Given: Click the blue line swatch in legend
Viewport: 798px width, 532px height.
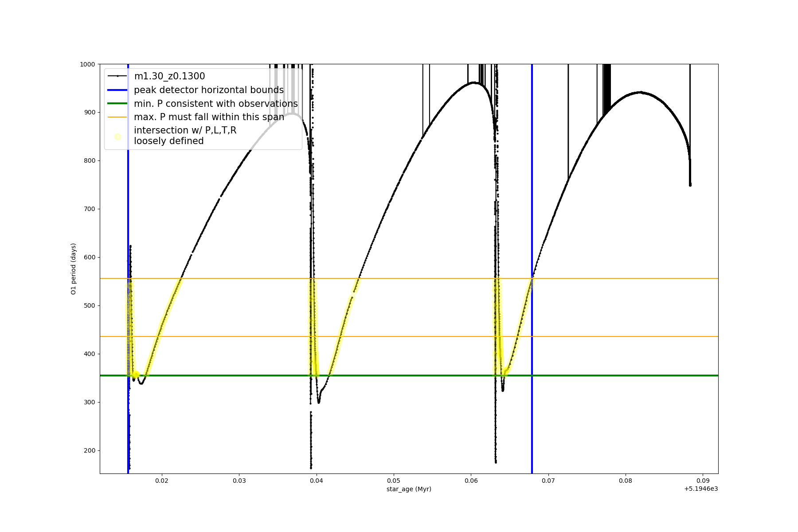Looking at the screenshot, I should click(117, 90).
